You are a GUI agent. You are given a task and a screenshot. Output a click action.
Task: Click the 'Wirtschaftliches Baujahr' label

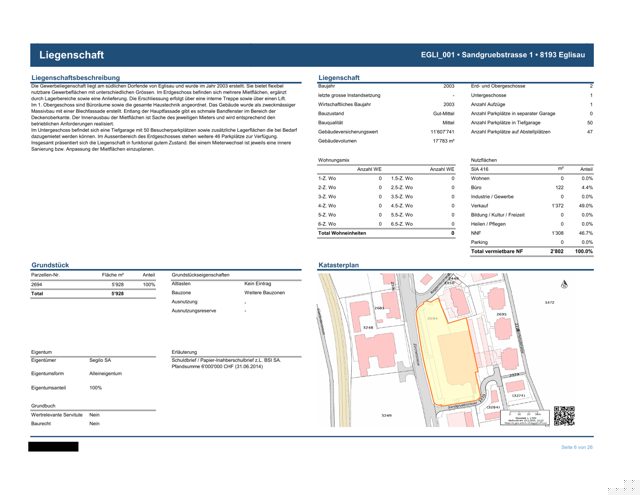pyautogui.click(x=345, y=104)
